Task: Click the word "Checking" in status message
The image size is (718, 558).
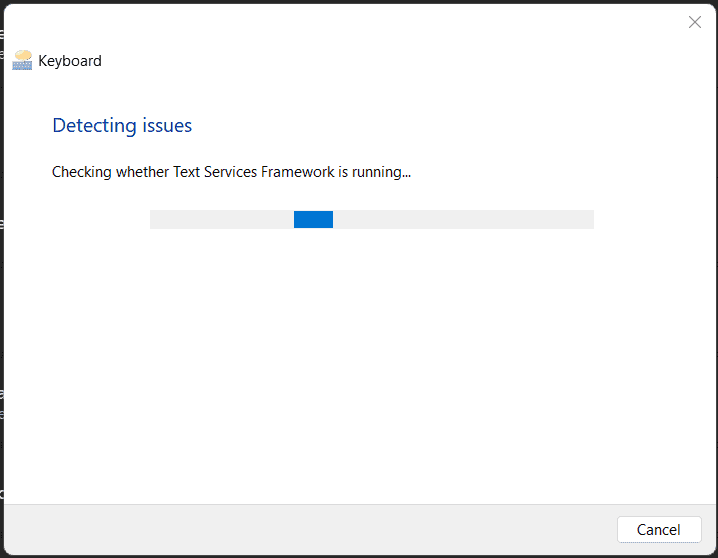Action: (81, 172)
